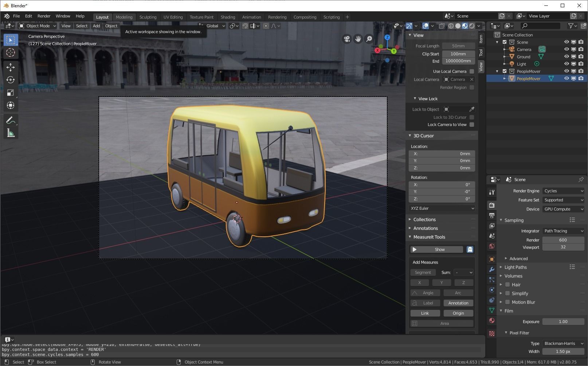Select the Rotate tool
Viewport: 588px width, 366px height.
click(11, 80)
